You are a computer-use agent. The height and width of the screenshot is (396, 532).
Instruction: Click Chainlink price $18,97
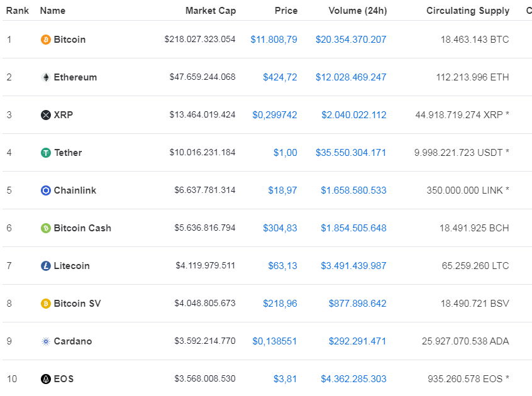coord(282,190)
